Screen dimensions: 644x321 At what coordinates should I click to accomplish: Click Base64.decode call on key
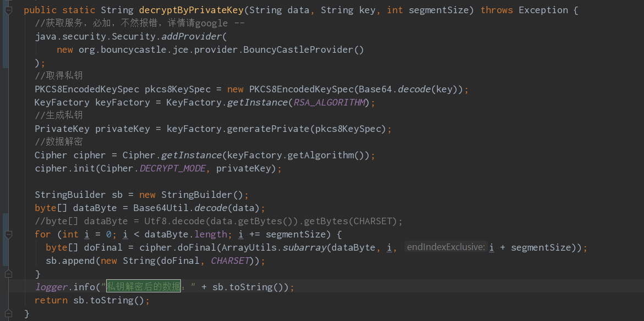coord(411,89)
